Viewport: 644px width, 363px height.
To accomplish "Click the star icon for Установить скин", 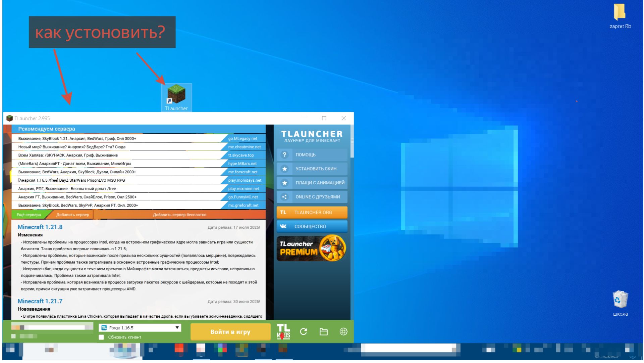I will [284, 169].
